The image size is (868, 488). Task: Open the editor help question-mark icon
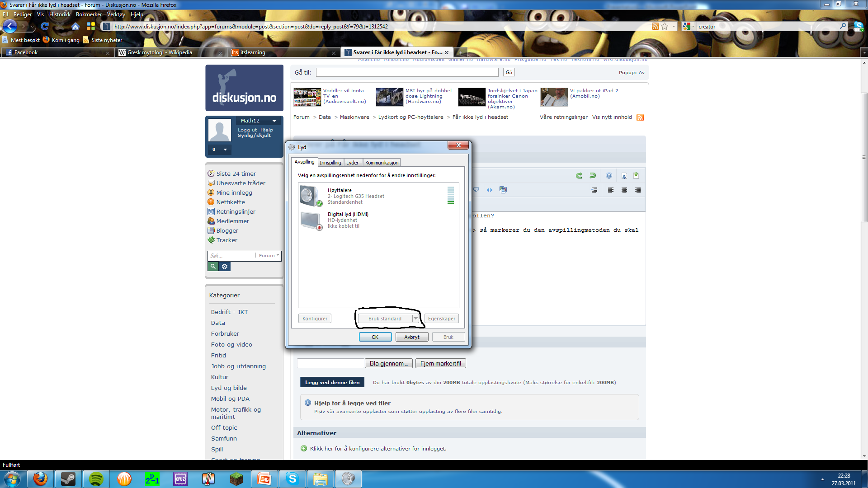tap(609, 176)
